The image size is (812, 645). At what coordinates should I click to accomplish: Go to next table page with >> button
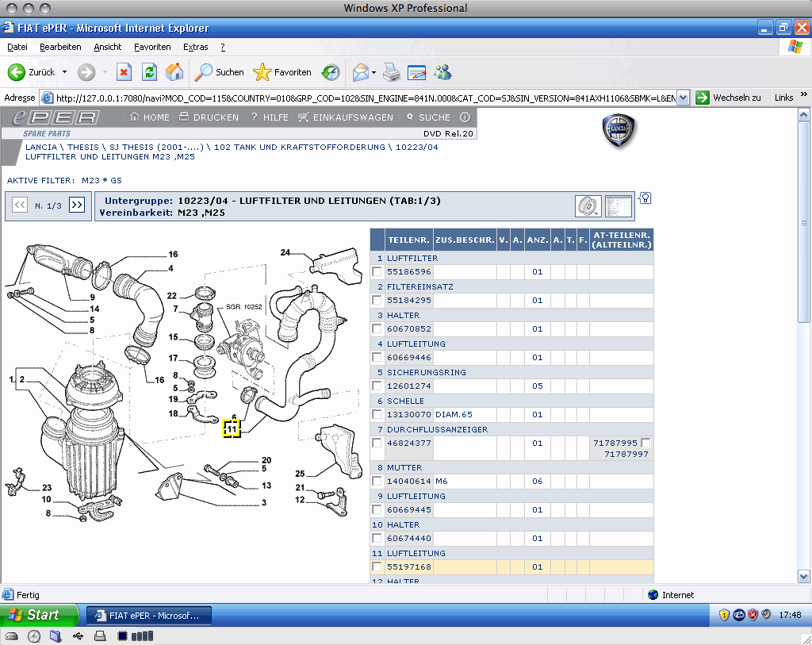coord(77,205)
